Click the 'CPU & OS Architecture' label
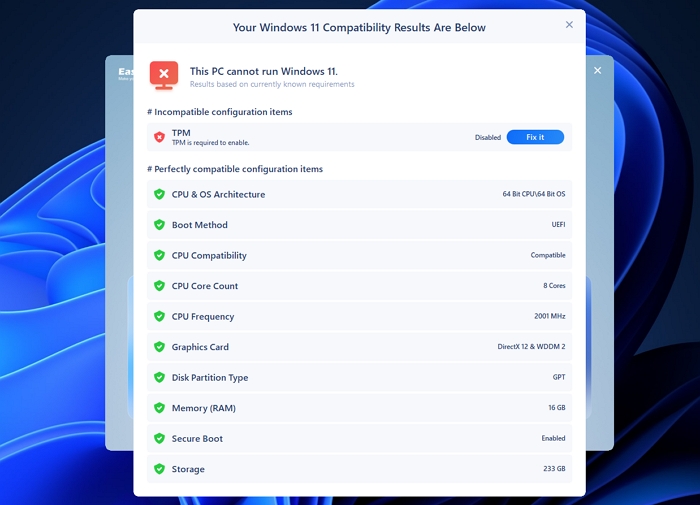This screenshot has height=505, width=700. (x=218, y=194)
